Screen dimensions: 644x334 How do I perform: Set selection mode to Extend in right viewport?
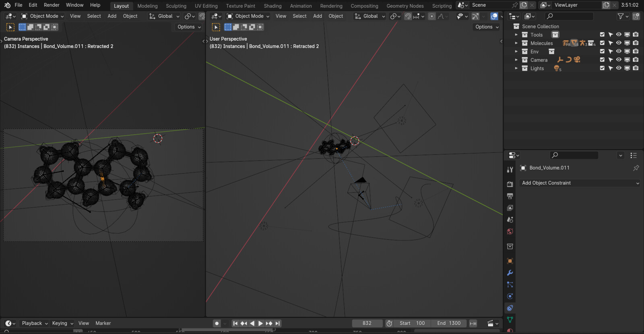[236, 27]
